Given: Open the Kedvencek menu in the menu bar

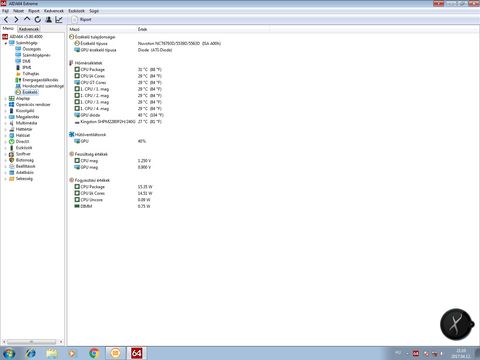Looking at the screenshot, I should pos(54,11).
